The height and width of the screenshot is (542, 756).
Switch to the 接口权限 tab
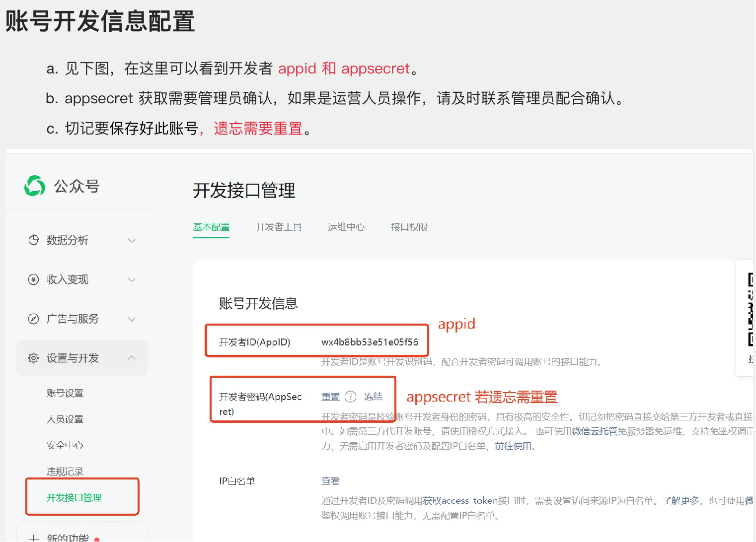pos(409,227)
